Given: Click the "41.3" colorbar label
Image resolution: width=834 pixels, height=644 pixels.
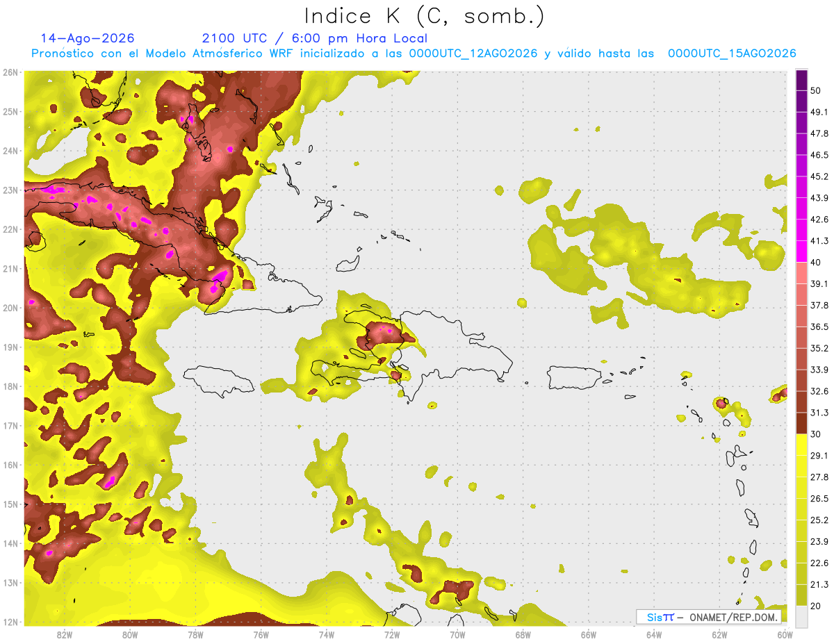Looking at the screenshot, I should (819, 241).
